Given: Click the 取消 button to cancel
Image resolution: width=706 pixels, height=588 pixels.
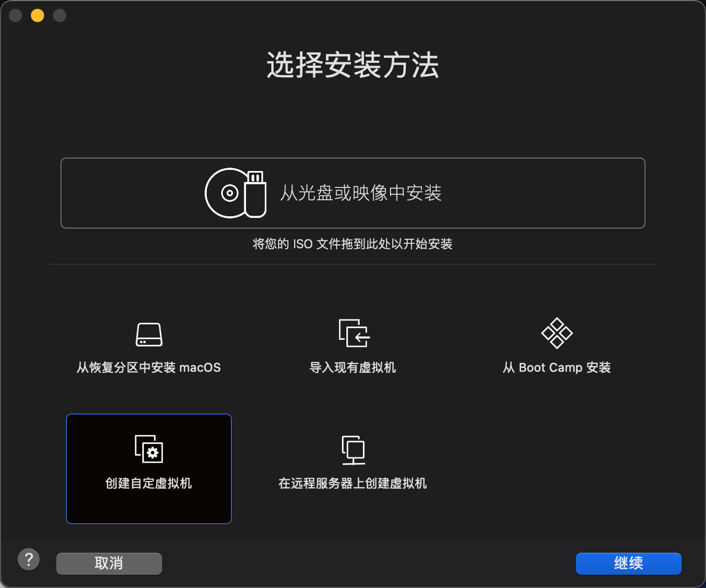Looking at the screenshot, I should point(109,563).
